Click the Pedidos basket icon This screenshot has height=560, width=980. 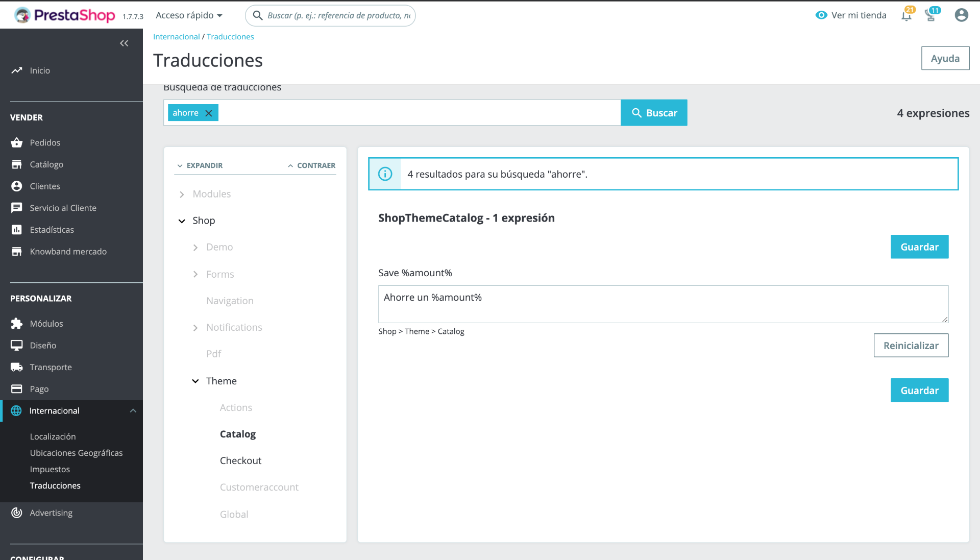click(x=17, y=142)
